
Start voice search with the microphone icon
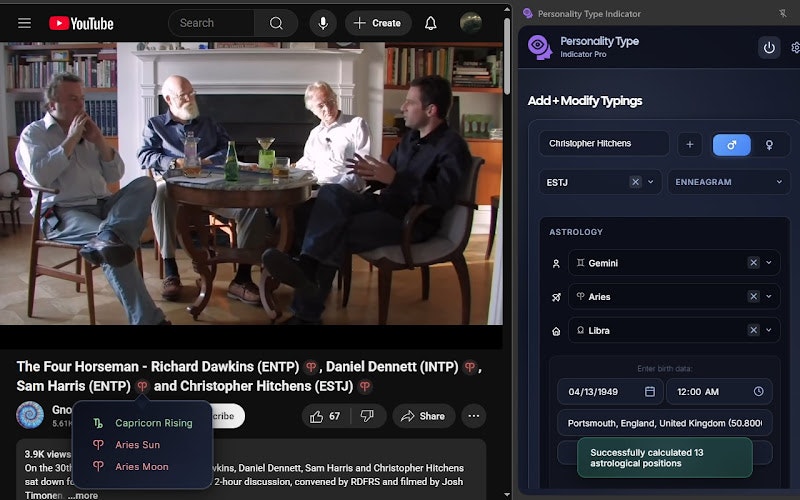tap(323, 23)
